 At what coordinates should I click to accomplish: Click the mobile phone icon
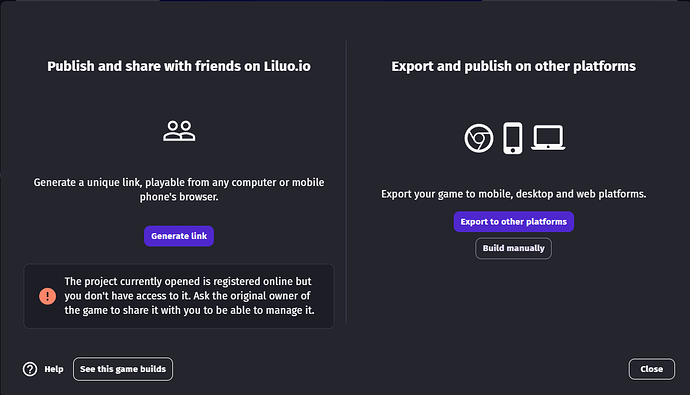pyautogui.click(x=513, y=138)
